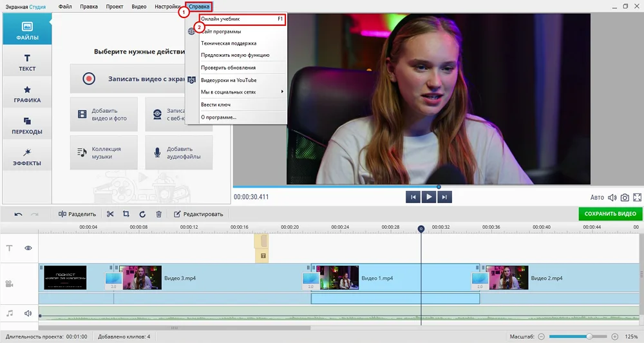
Task: Open the Video menu
Action: coord(138,6)
